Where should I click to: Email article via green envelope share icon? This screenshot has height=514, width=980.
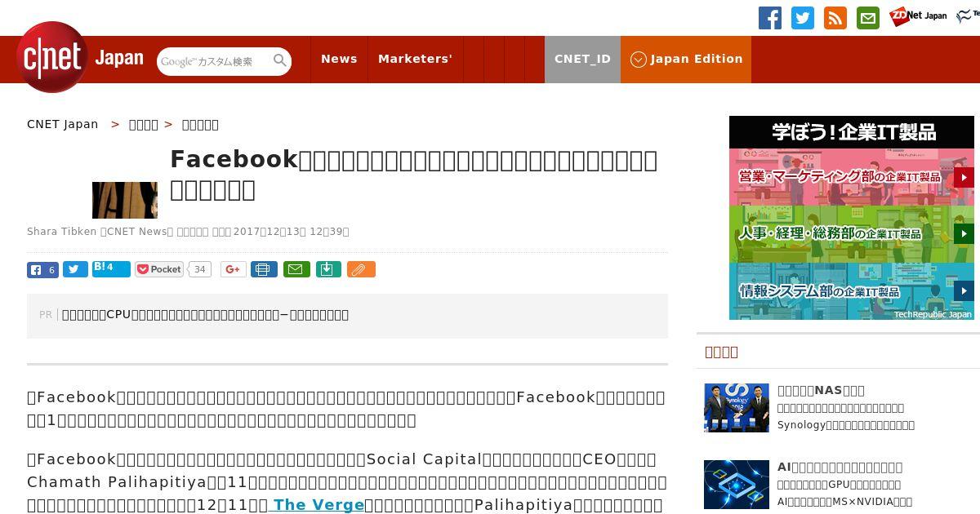tap(296, 269)
